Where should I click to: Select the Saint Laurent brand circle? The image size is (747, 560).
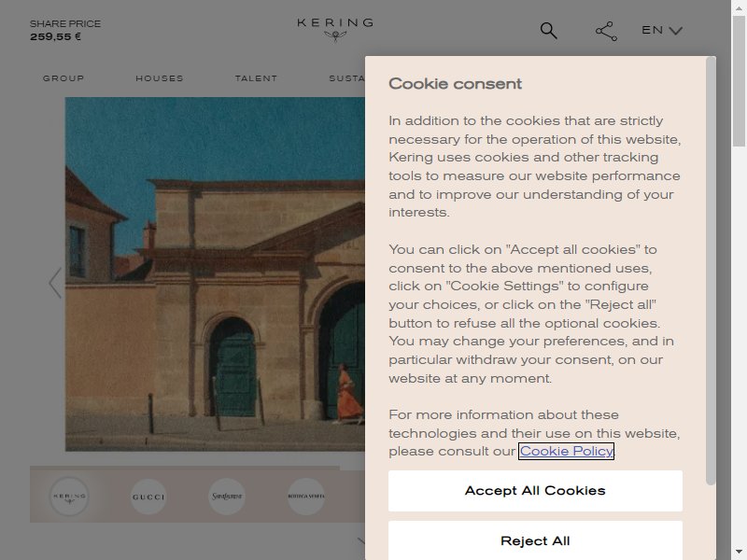[x=227, y=497]
